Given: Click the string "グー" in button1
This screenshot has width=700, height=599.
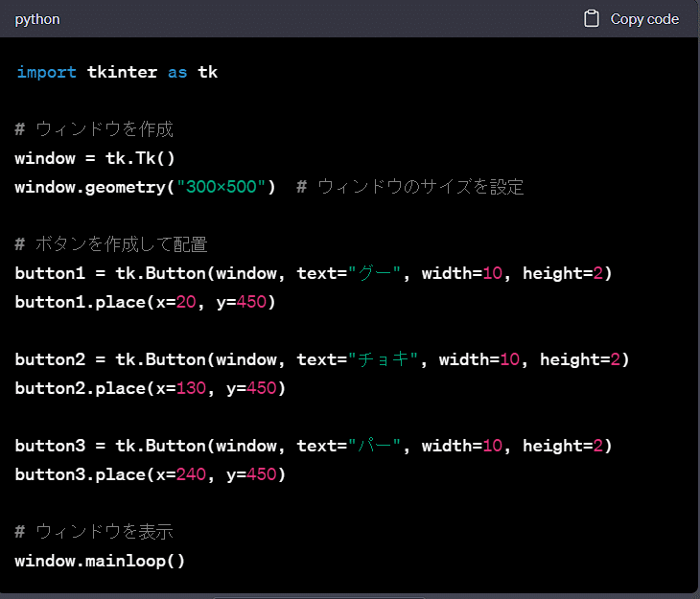Looking at the screenshot, I should point(374,273).
